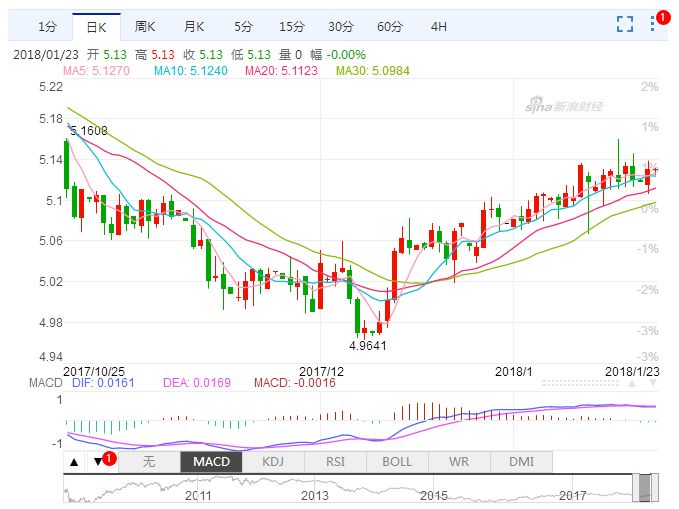Select the MACD indicator tab
This screenshot has height=509, width=679.
[x=211, y=462]
